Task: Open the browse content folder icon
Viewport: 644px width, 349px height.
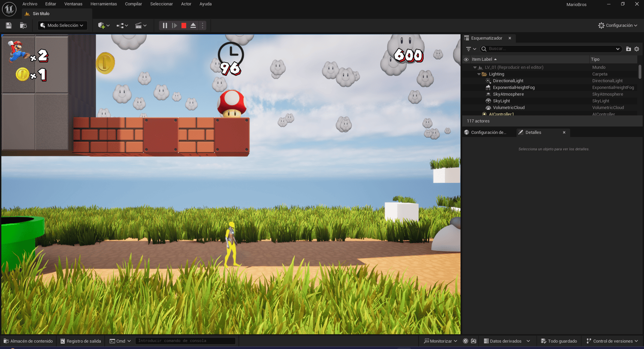Action: click(23, 26)
